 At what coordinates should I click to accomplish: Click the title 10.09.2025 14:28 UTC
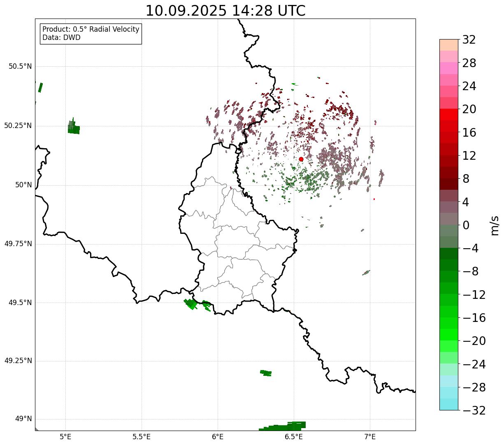tap(225, 10)
